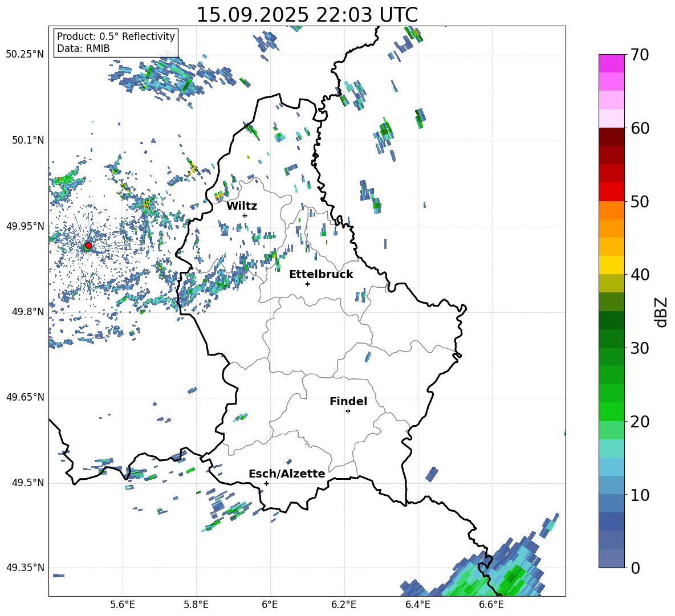Click the 70 tick label on colorbar
The height and width of the screenshot is (616, 675).
tap(640, 55)
